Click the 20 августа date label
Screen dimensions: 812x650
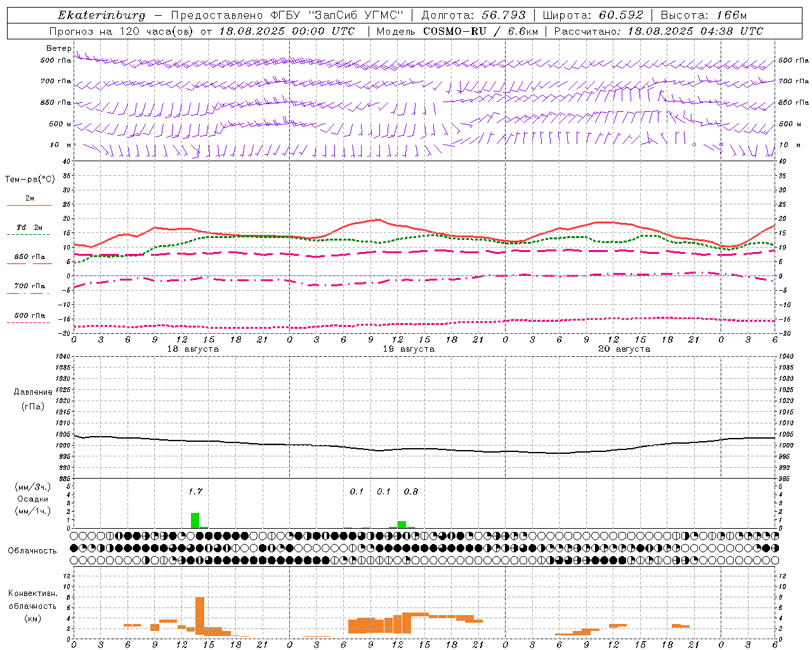pos(624,349)
